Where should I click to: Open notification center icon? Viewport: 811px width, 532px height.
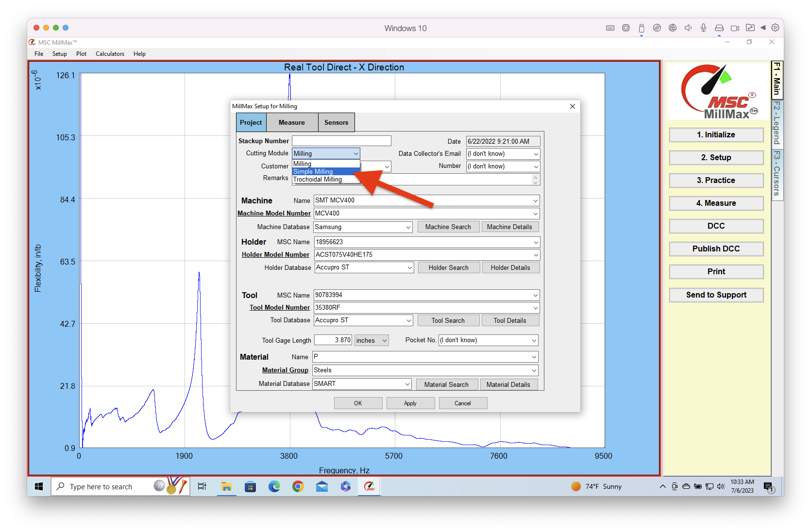click(768, 486)
